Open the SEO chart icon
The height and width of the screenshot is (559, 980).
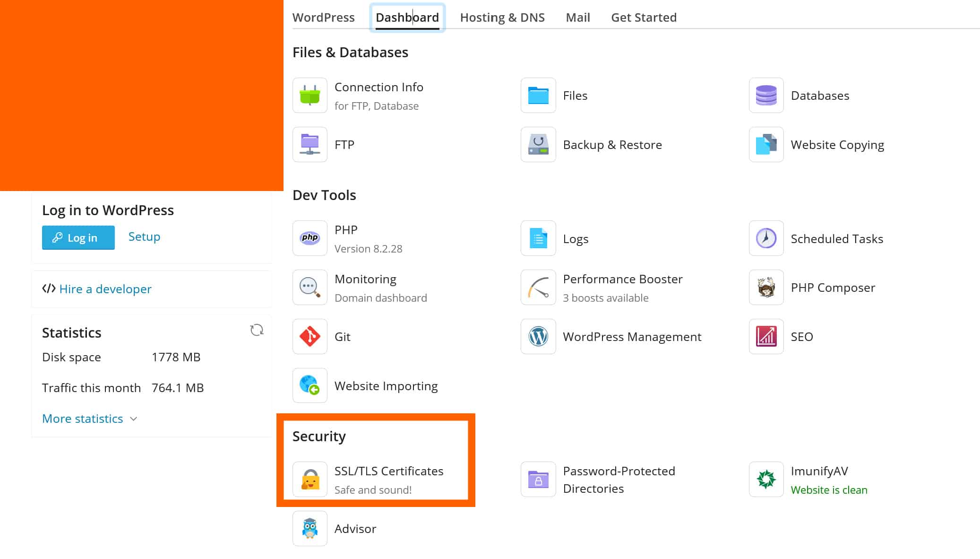pos(766,337)
